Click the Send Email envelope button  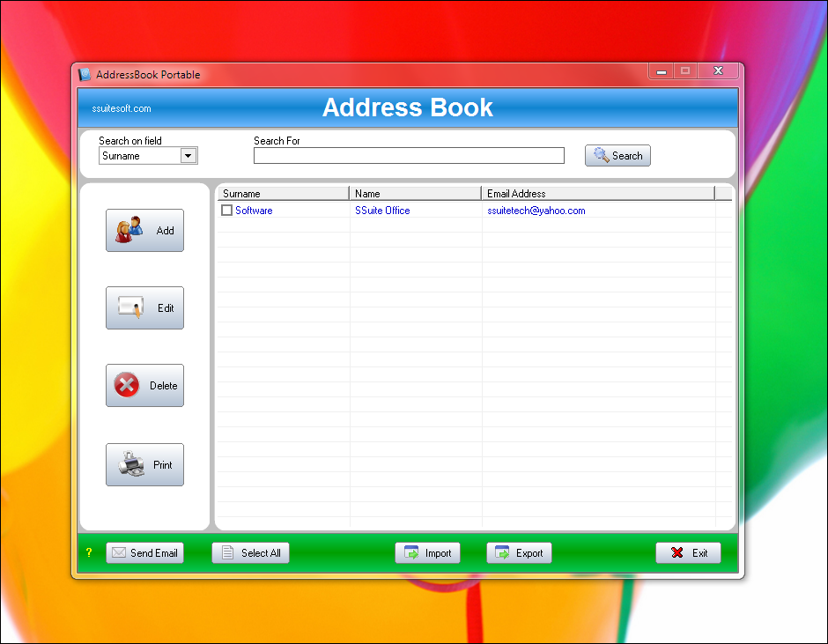[144, 553]
